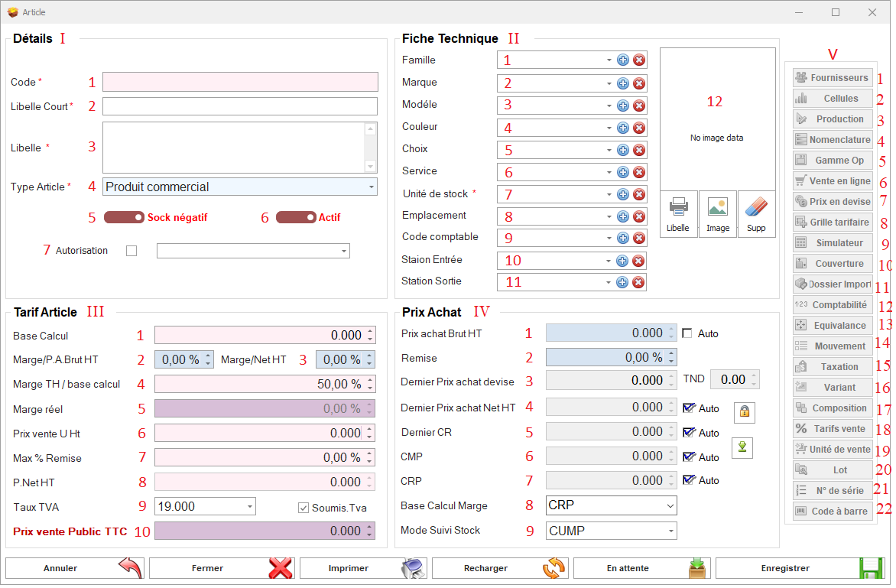Disable the Soumis.Tva checkbox
Image resolution: width=896 pixels, height=588 pixels.
point(304,507)
